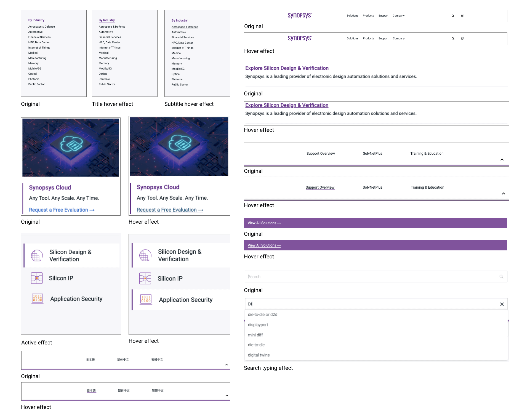Click the Aerospace & Defense industry link
This screenshot has width=530, height=420.
coord(41,26)
